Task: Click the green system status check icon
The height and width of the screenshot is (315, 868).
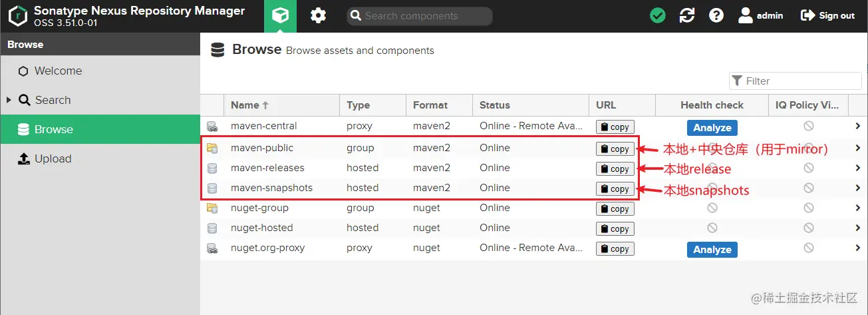Action: (658, 16)
